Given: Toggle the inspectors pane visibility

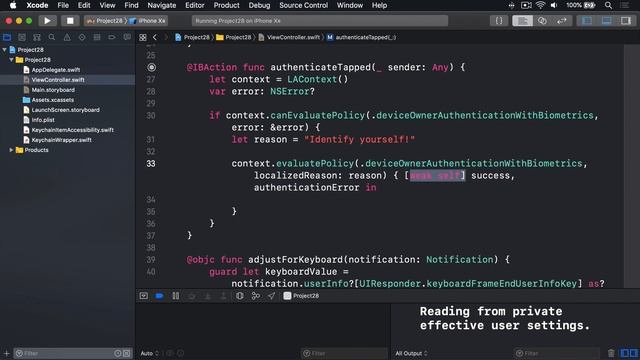Looking at the screenshot, I should 626,20.
